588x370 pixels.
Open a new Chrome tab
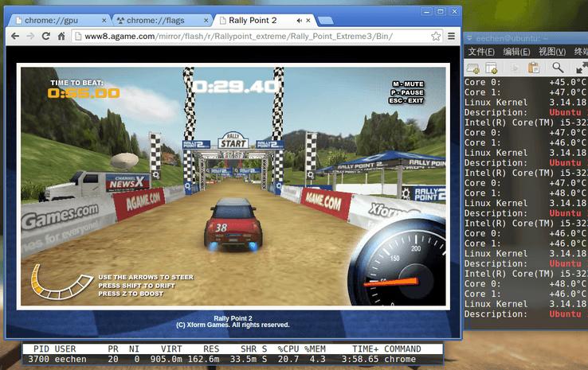(326, 21)
